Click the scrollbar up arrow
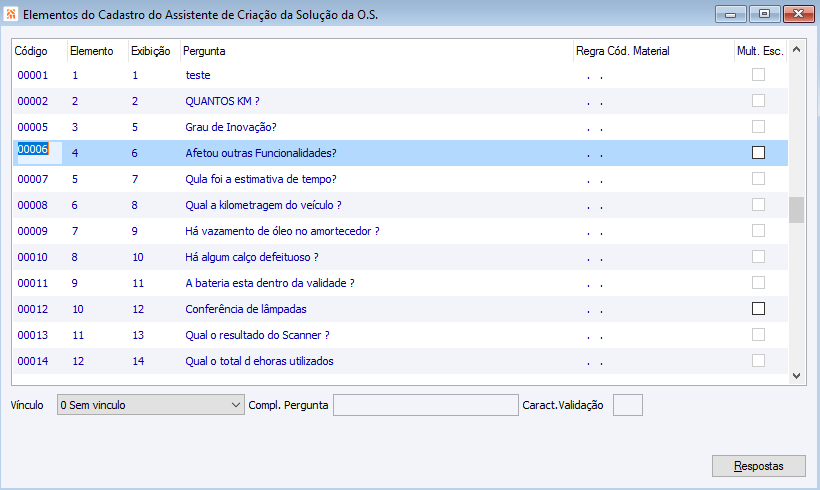The image size is (820, 490). [x=796, y=50]
